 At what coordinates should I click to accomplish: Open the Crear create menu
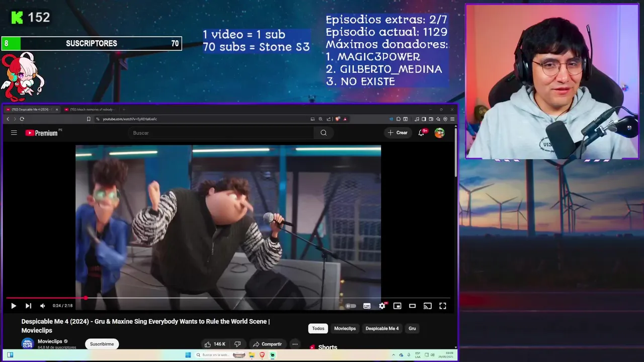pyautogui.click(x=397, y=133)
